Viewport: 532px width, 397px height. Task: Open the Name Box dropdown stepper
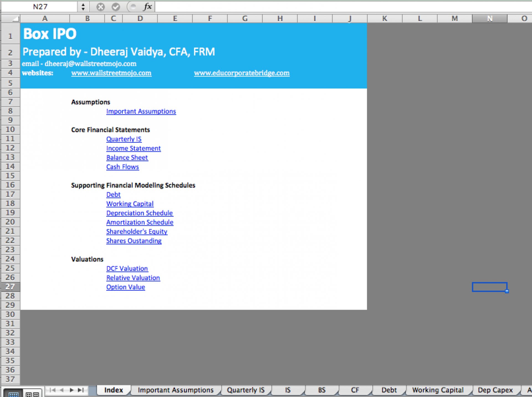83,7
